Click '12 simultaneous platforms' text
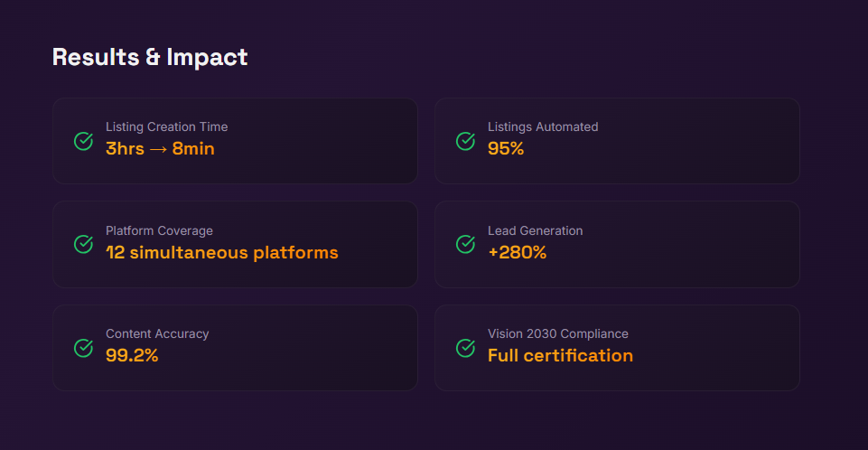The height and width of the screenshot is (450, 868). click(x=221, y=252)
